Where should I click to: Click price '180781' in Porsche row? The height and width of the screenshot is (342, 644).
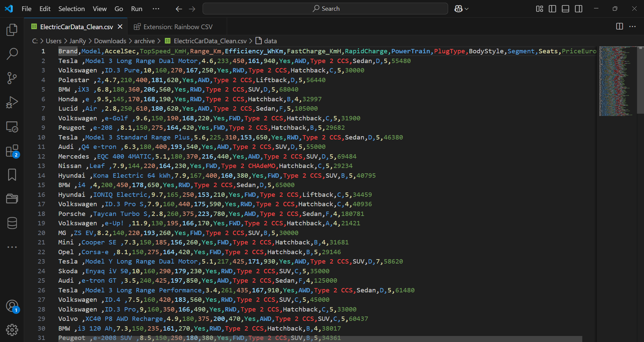tap(353, 214)
